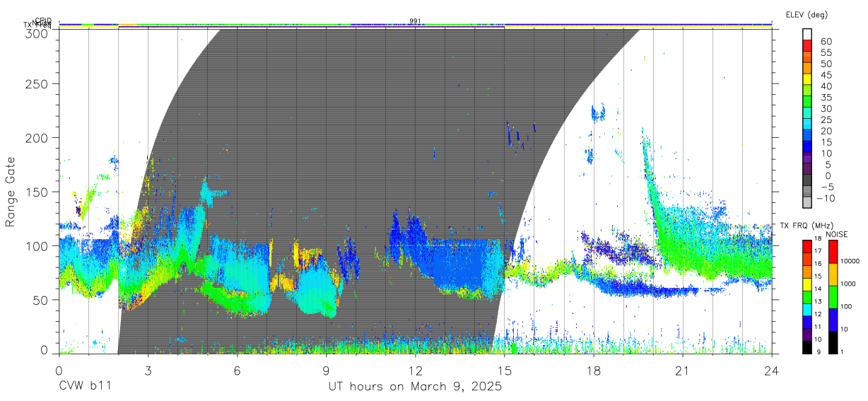Click the Range Gate vertical axis label
Screen dimensions: 868x401
tap(11, 192)
